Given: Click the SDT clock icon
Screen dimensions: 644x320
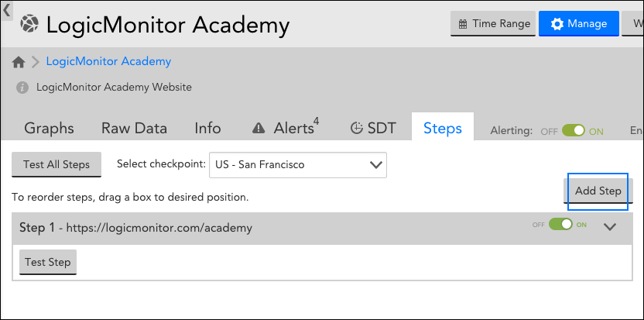Looking at the screenshot, I should (357, 128).
